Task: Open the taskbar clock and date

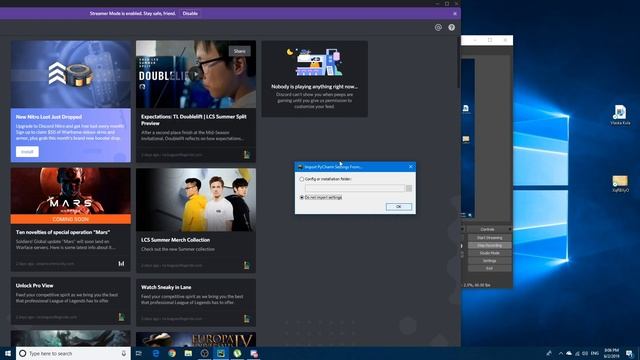Action: (611, 353)
